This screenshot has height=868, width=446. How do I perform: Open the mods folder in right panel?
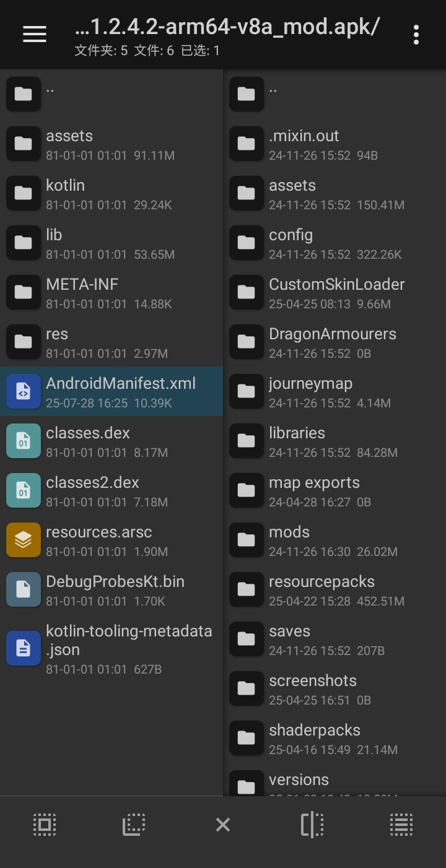click(334, 540)
